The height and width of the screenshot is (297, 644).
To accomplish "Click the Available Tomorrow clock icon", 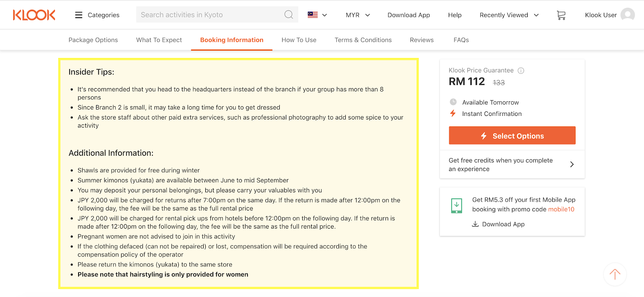I will 453,102.
